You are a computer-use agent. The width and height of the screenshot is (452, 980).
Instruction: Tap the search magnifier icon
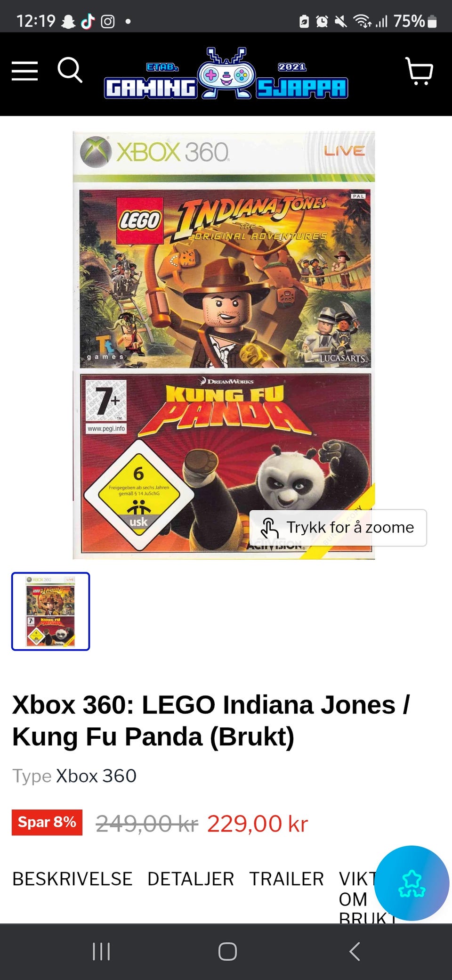click(x=70, y=70)
